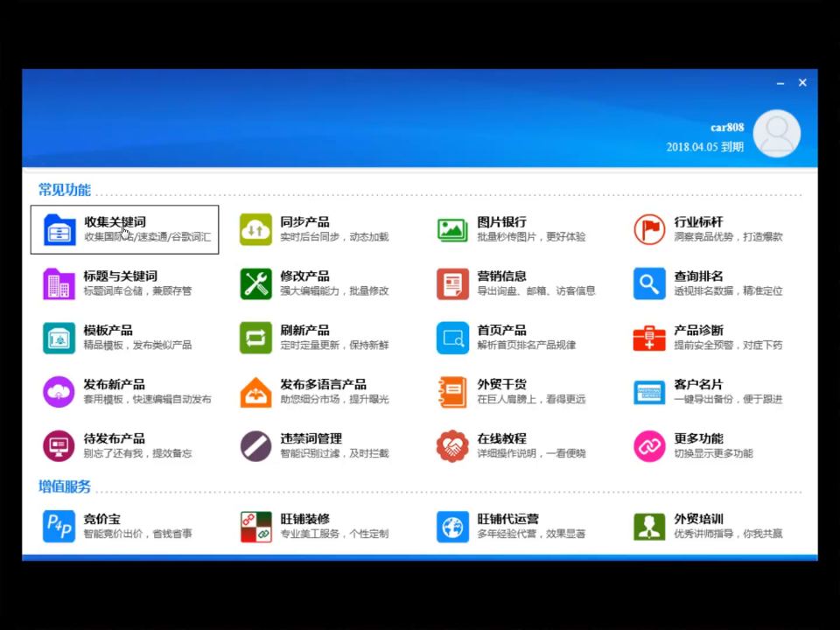Click description 智能竞价出价，省钱省事
Viewport: 840px width, 630px height.
pyautogui.click(x=137, y=534)
